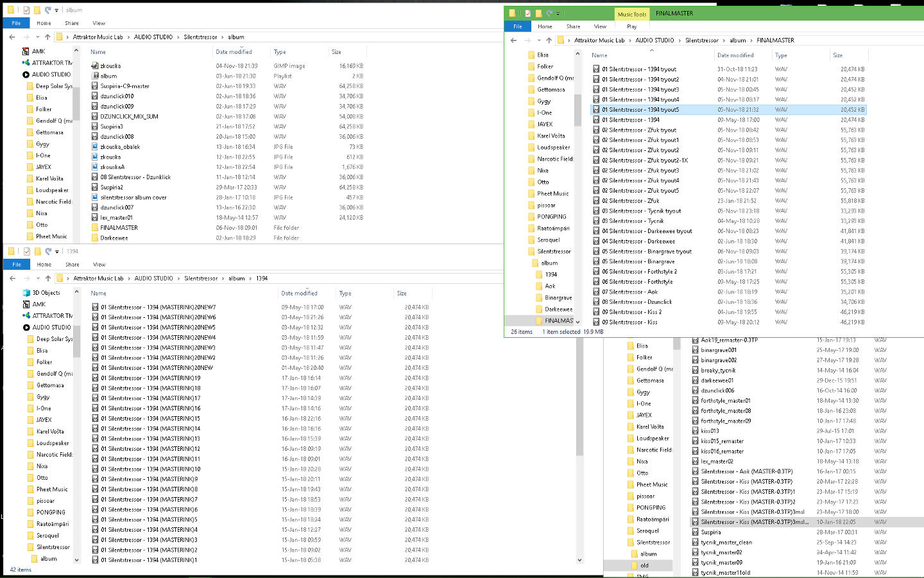This screenshot has height=578, width=924.
Task: Click Undo icon in 1394 window title bar
Action: 48,251
